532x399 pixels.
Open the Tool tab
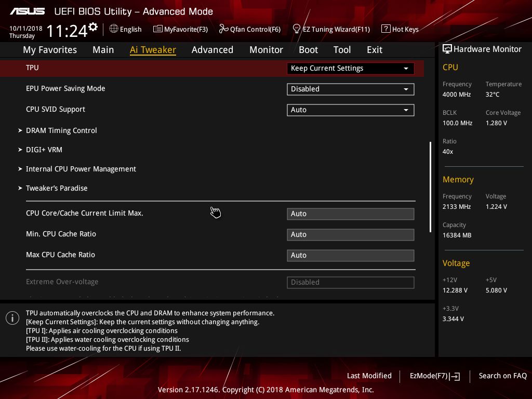(342, 50)
